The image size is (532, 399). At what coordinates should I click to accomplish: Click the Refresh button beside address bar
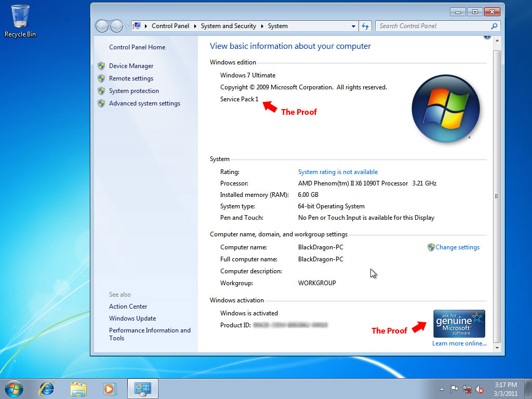point(365,26)
